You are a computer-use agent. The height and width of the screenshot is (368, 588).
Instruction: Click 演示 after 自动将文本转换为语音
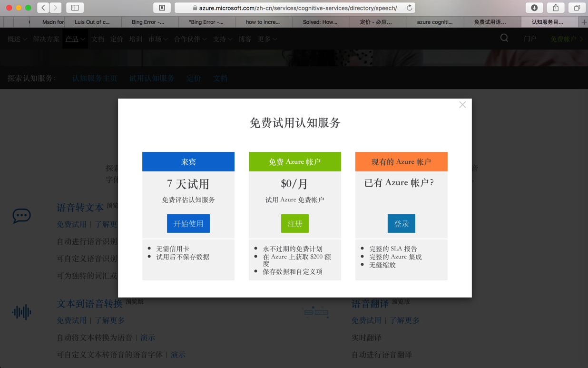pos(147,338)
